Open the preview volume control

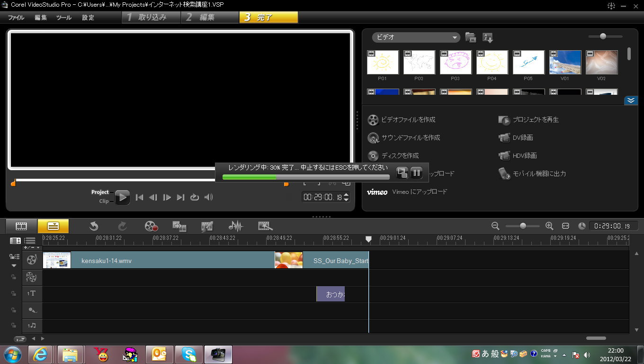(x=208, y=197)
